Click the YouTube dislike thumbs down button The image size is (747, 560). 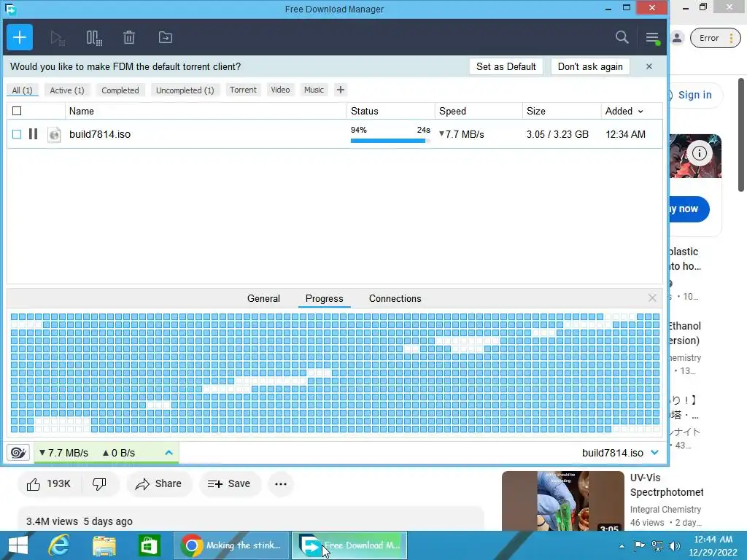(99, 484)
